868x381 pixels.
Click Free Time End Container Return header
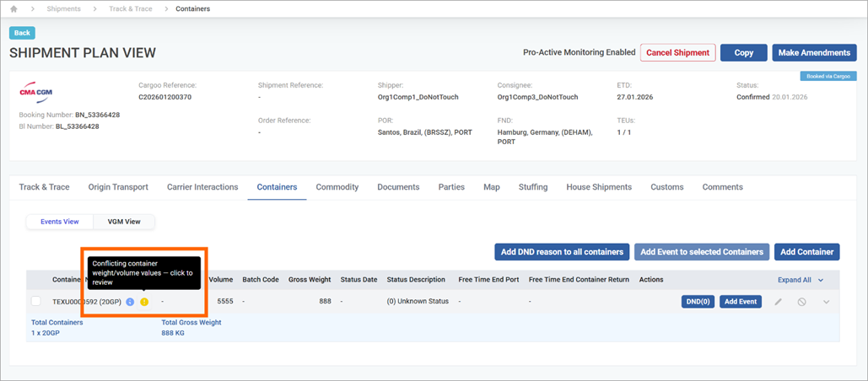[x=579, y=280]
